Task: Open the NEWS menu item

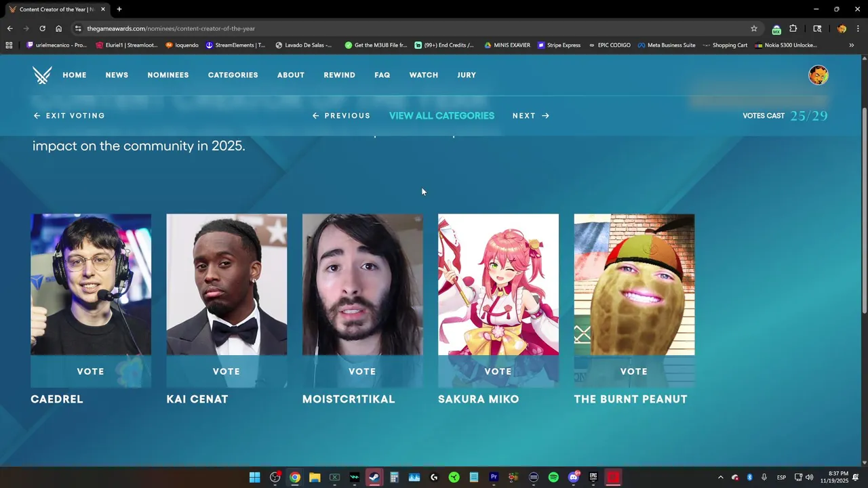Action: pos(117,75)
